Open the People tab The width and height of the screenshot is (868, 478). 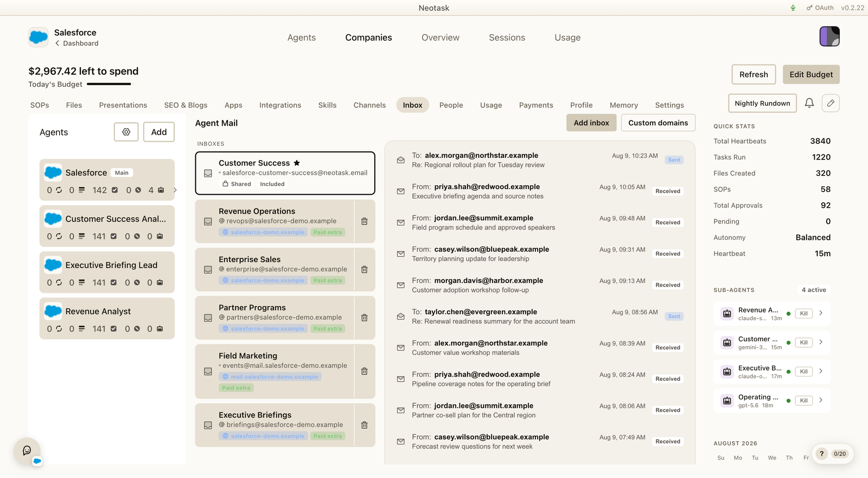451,105
